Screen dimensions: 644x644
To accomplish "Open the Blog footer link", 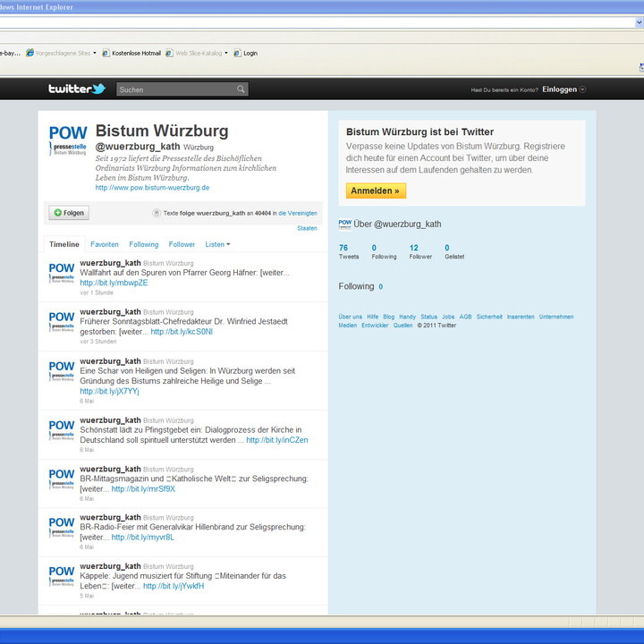I will (388, 317).
